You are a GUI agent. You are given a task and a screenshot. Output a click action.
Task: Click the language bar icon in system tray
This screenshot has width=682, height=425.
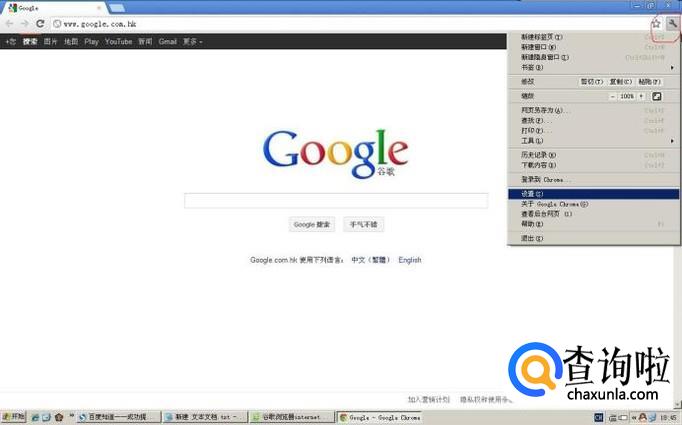coord(598,418)
